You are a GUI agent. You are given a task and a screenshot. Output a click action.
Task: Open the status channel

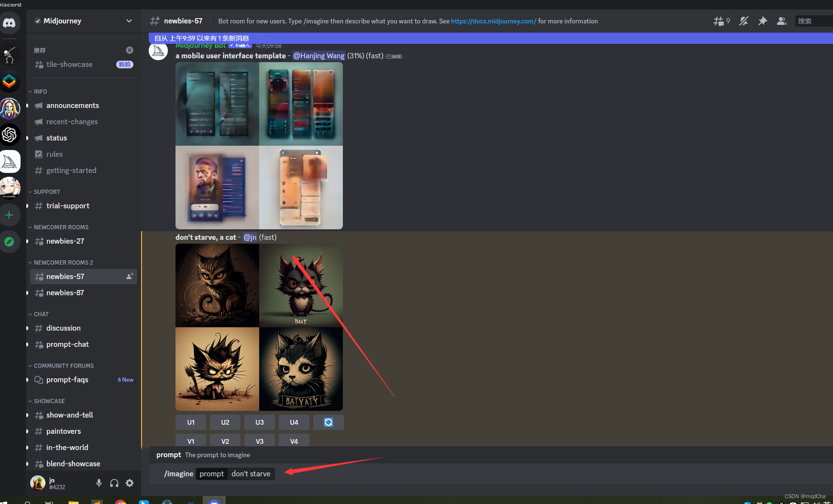click(84, 138)
